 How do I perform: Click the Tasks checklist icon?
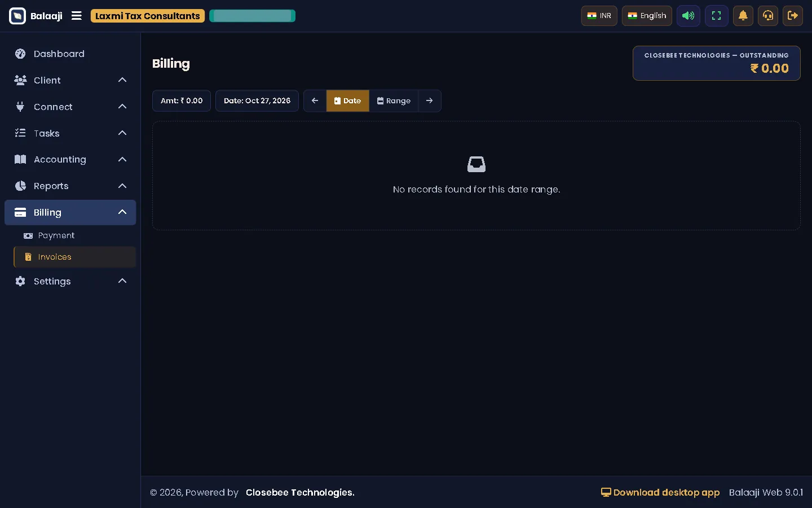[20, 133]
